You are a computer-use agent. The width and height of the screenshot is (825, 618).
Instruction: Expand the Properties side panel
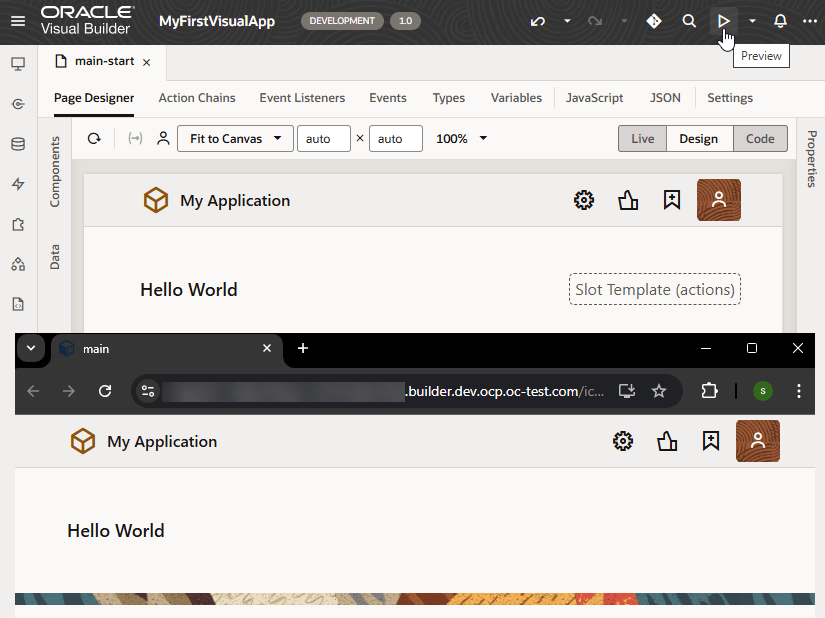(x=811, y=159)
